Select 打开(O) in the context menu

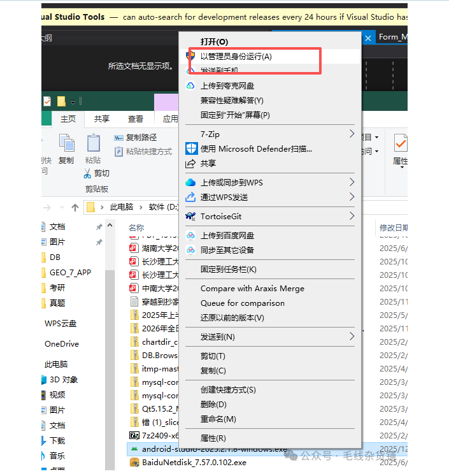pyautogui.click(x=214, y=42)
